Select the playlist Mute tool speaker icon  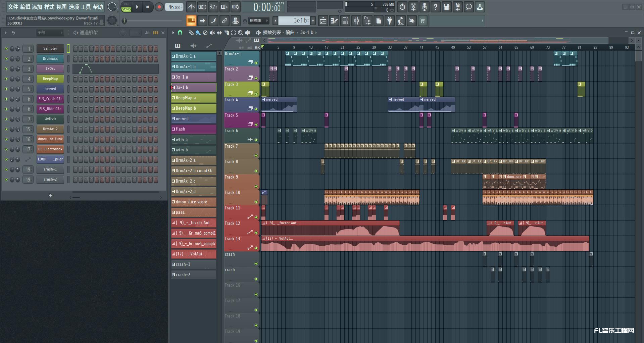(212, 33)
